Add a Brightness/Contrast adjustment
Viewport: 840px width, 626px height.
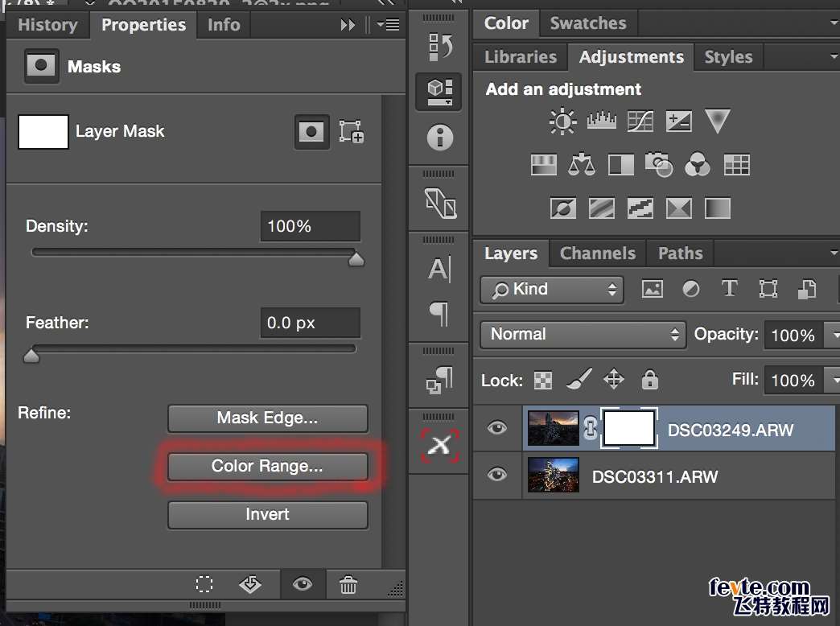pos(562,121)
